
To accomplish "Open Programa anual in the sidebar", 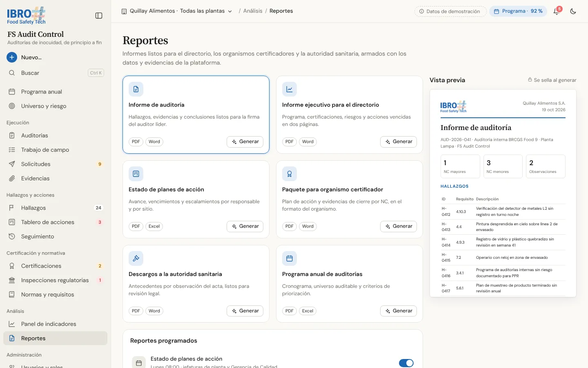I will 55,92.
